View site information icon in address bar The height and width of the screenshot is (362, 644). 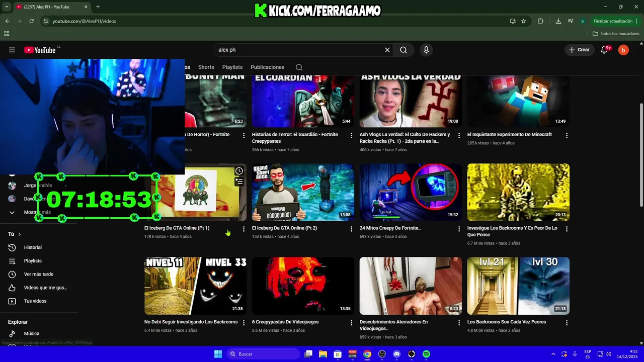[x=46, y=21]
